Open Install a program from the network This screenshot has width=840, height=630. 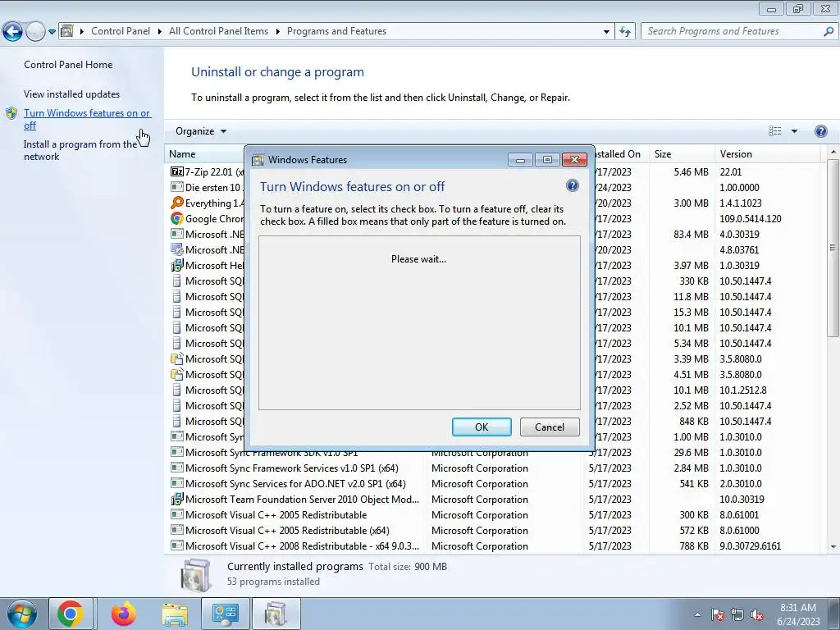tap(80, 151)
